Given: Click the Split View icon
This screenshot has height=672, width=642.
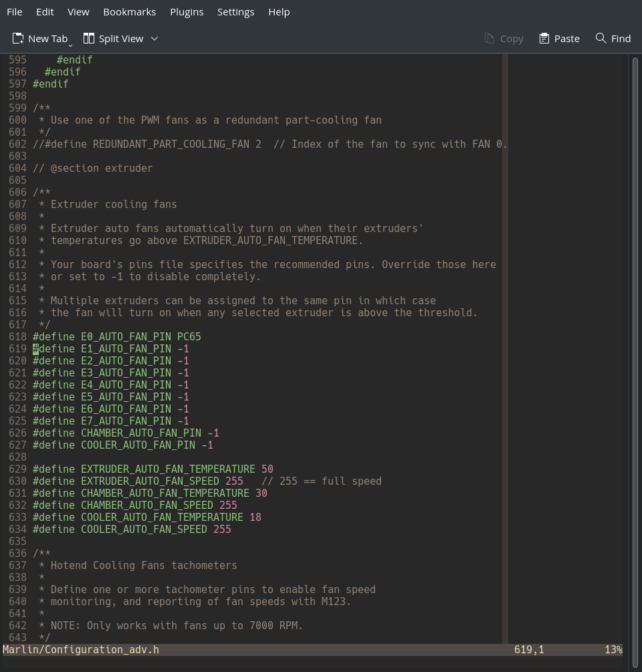Looking at the screenshot, I should (89, 39).
